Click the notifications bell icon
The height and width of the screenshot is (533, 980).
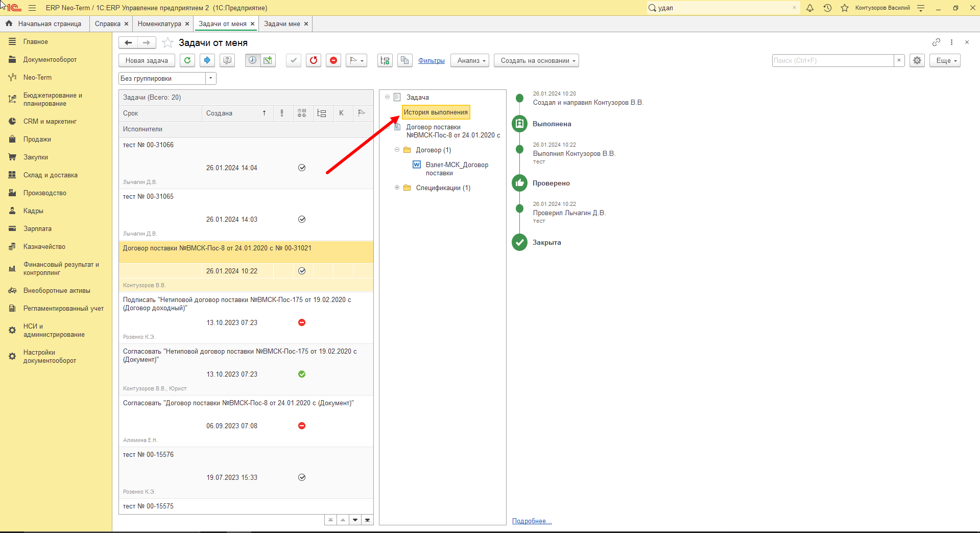point(810,8)
